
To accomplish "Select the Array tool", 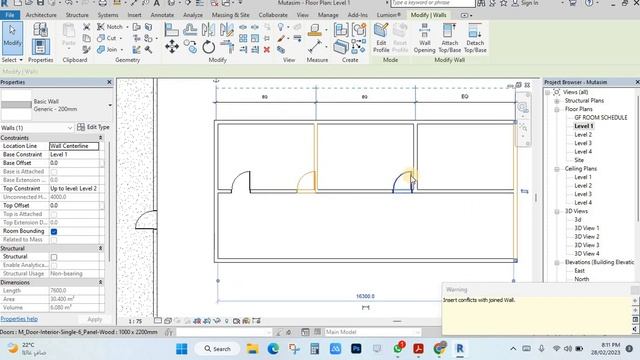I will (x=243, y=38).
